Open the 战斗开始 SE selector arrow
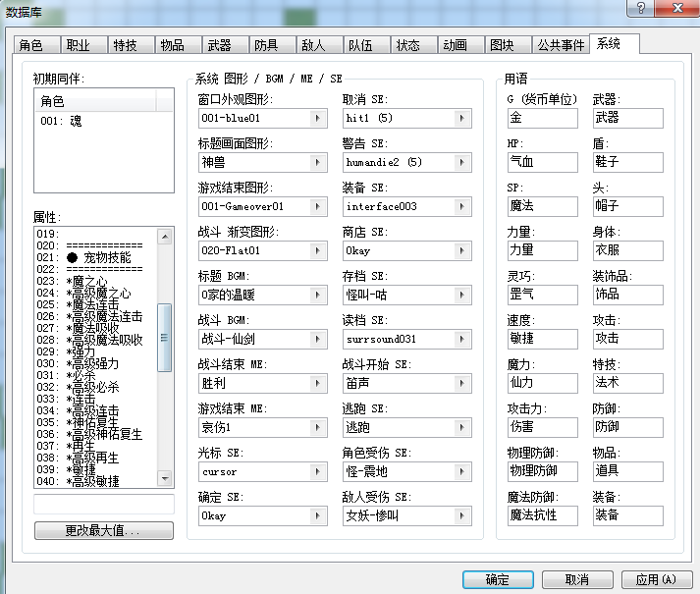Screen dimensions: 700x594 (462, 384)
